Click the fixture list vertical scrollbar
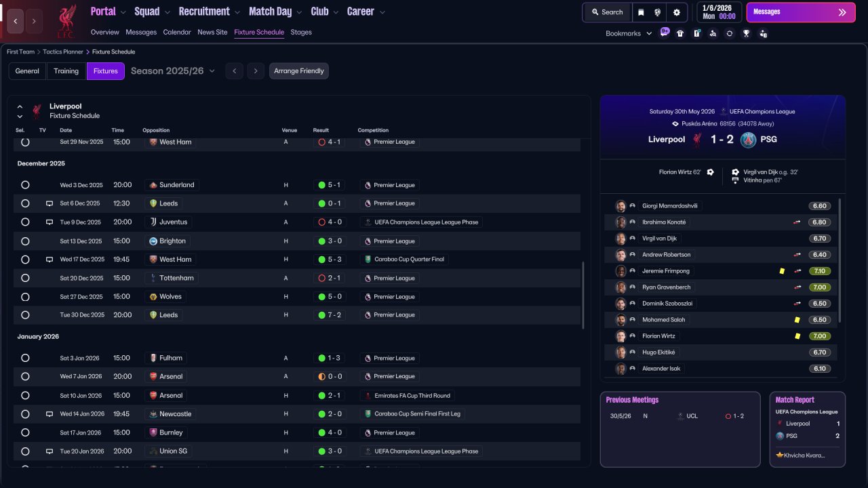Viewport: 868px width, 488px height. point(583,296)
